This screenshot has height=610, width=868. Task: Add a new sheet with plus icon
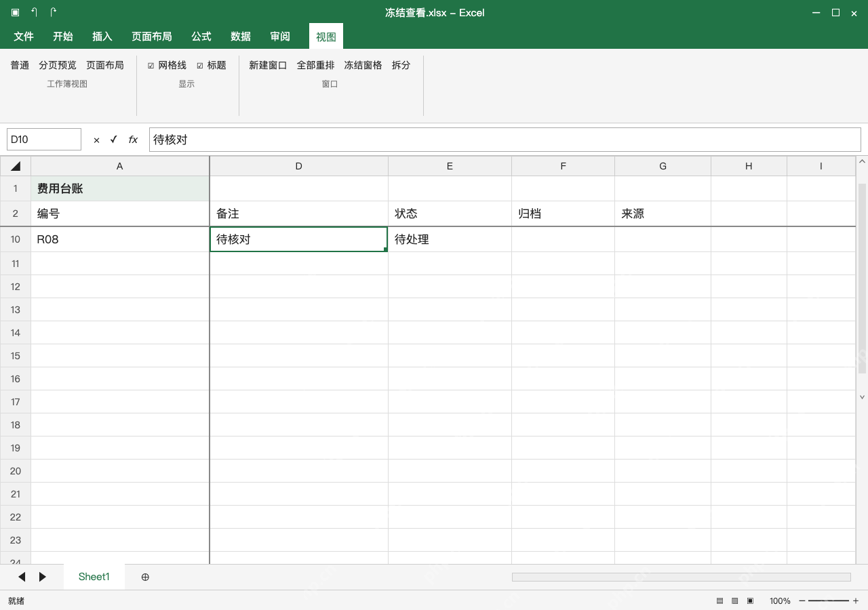[x=145, y=577]
